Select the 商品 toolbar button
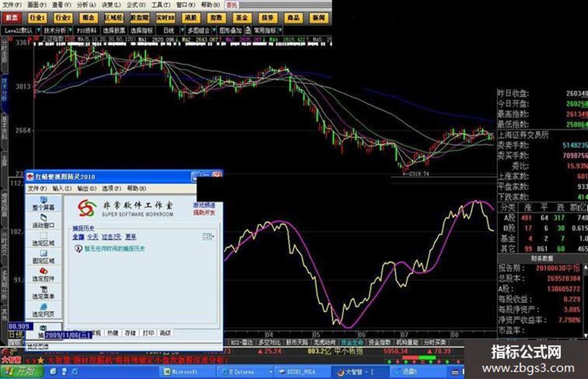This screenshot has width=588, height=379. 293,17
